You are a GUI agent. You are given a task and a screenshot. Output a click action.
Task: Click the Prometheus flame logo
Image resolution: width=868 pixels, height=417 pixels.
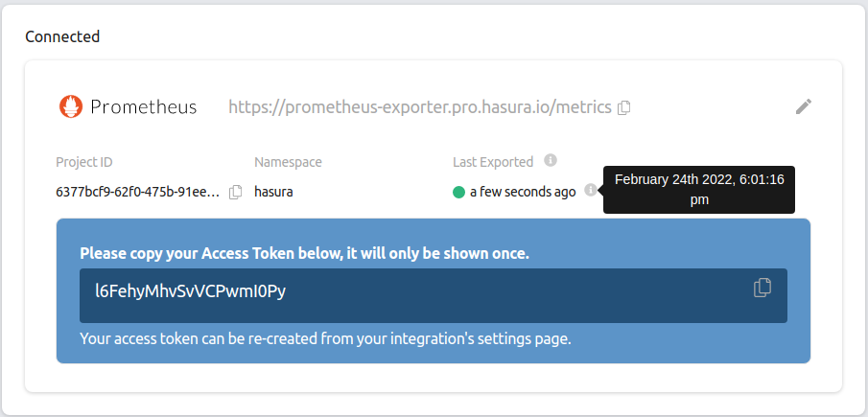point(70,106)
